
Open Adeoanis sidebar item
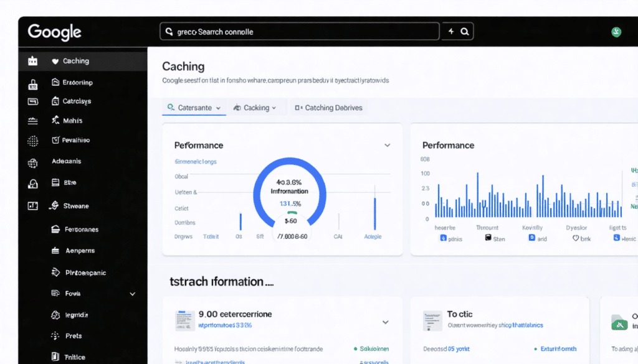(66, 161)
